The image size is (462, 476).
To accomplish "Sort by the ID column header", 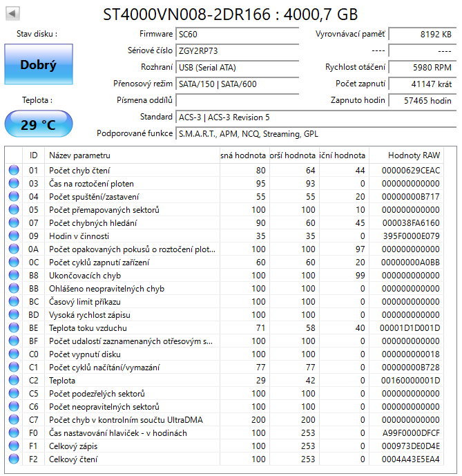I will coord(33,155).
